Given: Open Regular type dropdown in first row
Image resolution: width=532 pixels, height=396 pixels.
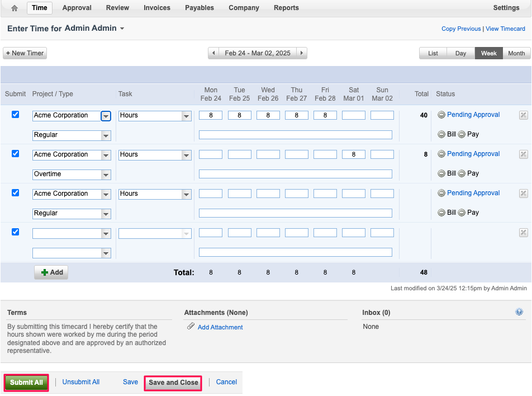Looking at the screenshot, I should tap(106, 136).
